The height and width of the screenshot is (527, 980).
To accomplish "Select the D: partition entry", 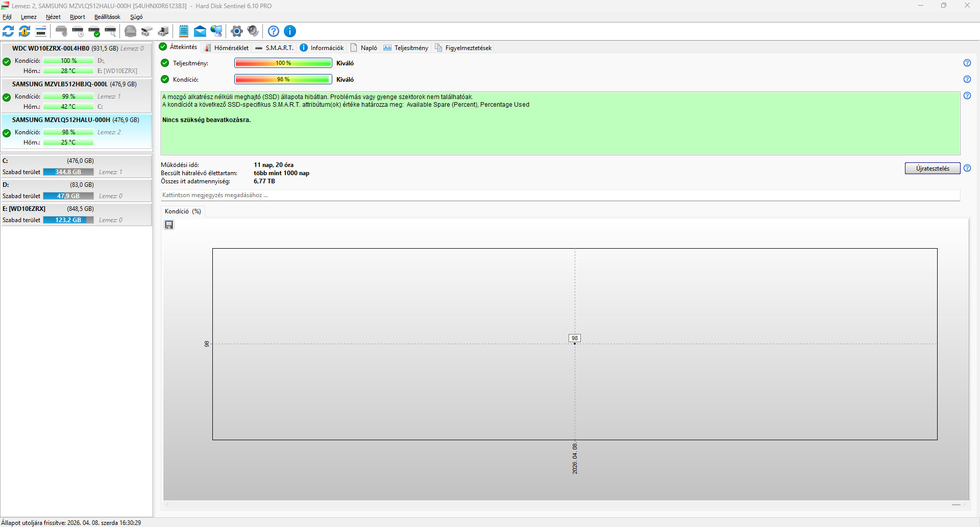I will pyautogui.click(x=77, y=190).
